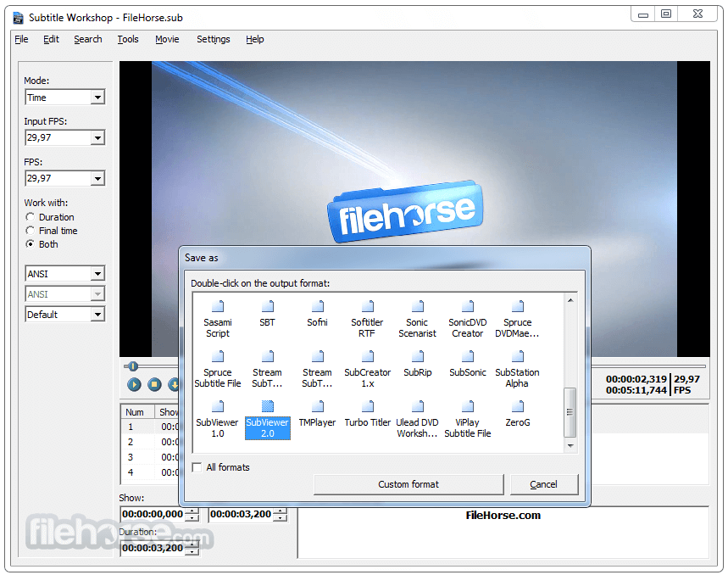The image size is (728, 575).
Task: Click the Play button under the video
Action: coord(134,384)
